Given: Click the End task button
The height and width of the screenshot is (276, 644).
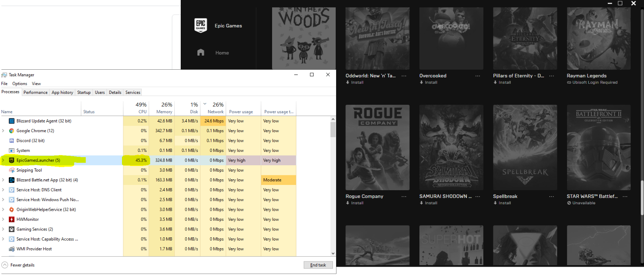Looking at the screenshot, I should point(318,265).
